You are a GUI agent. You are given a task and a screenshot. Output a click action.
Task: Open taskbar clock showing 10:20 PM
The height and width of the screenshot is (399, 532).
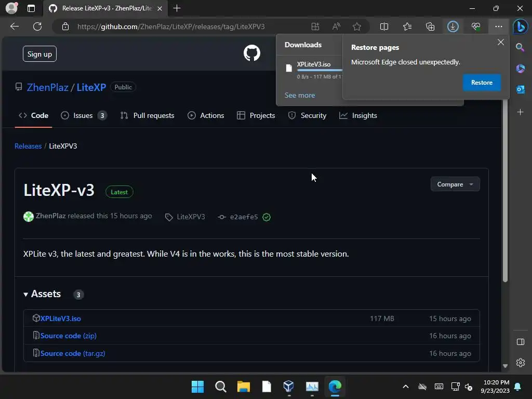click(x=495, y=387)
